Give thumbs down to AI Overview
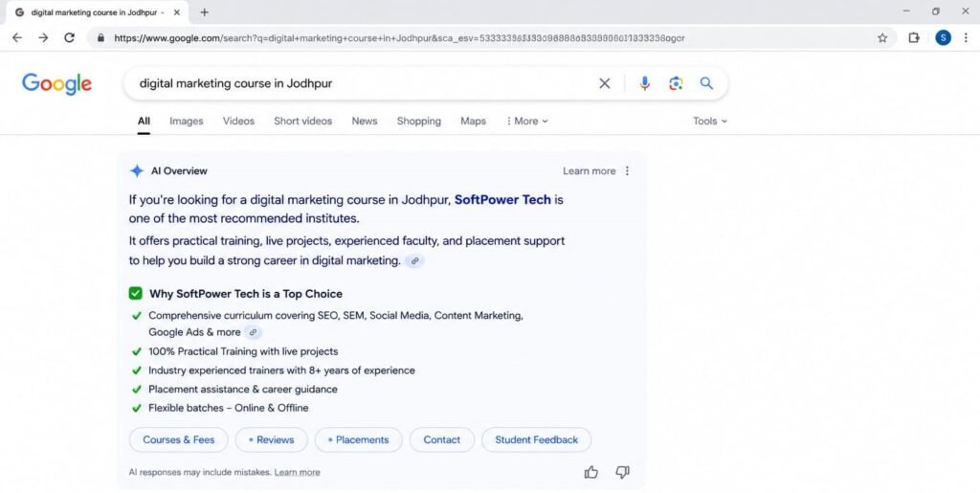The width and height of the screenshot is (980, 493). tap(622, 472)
